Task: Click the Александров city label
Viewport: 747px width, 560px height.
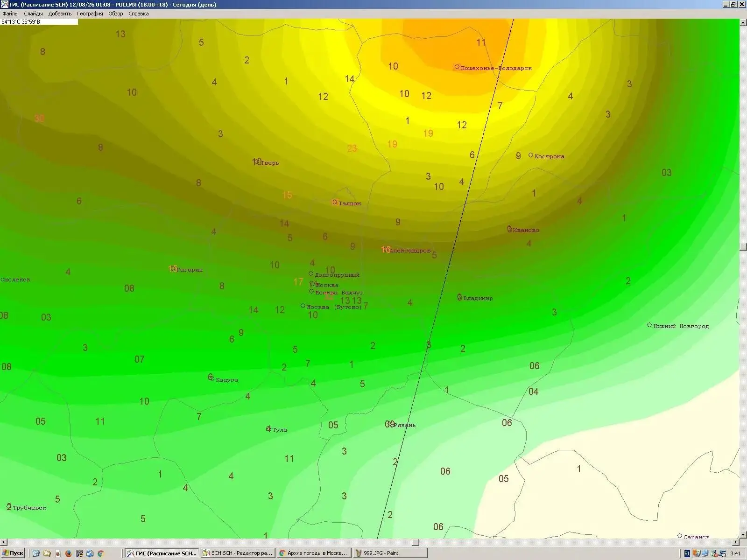Action: click(410, 251)
